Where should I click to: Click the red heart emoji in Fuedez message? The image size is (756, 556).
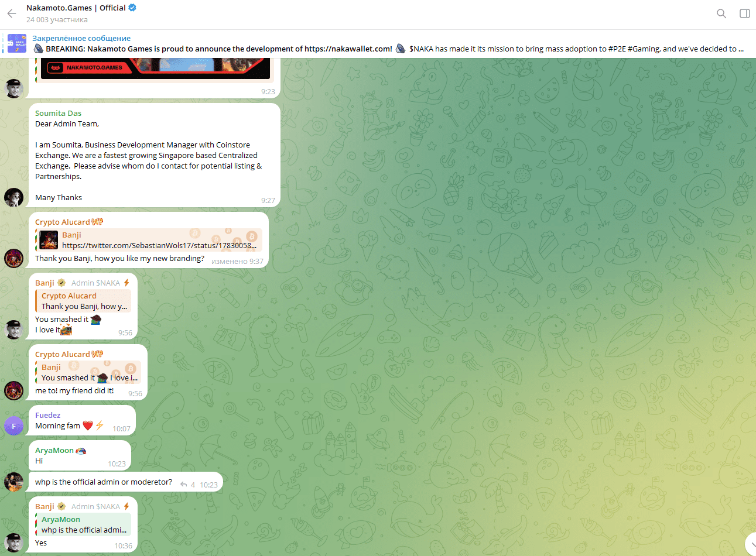(x=87, y=425)
